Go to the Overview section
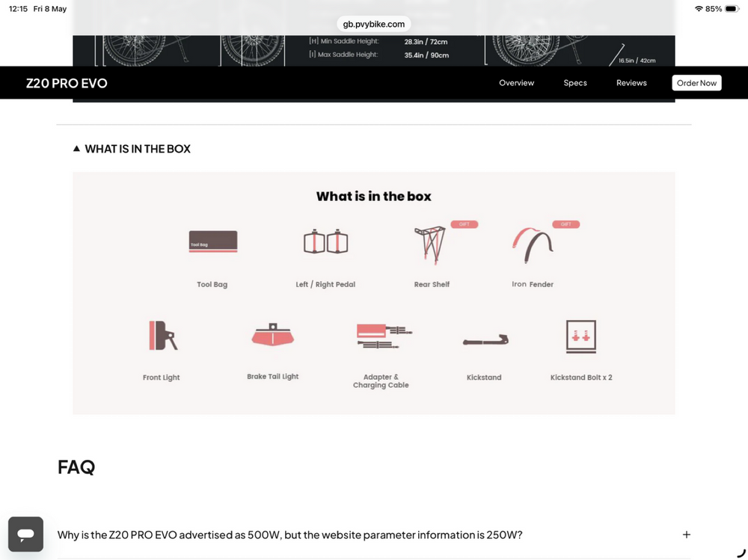Image resolution: width=748 pixels, height=560 pixels. point(517,82)
